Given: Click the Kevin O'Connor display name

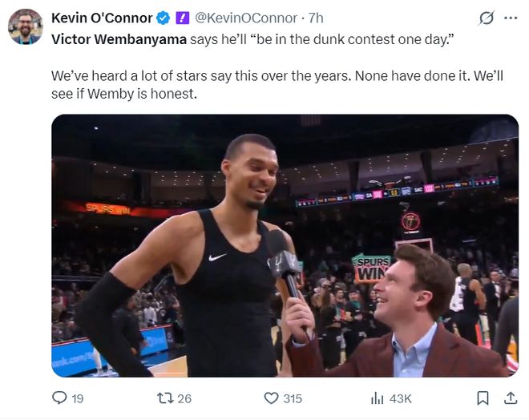Looking at the screenshot, I should click(x=102, y=18).
